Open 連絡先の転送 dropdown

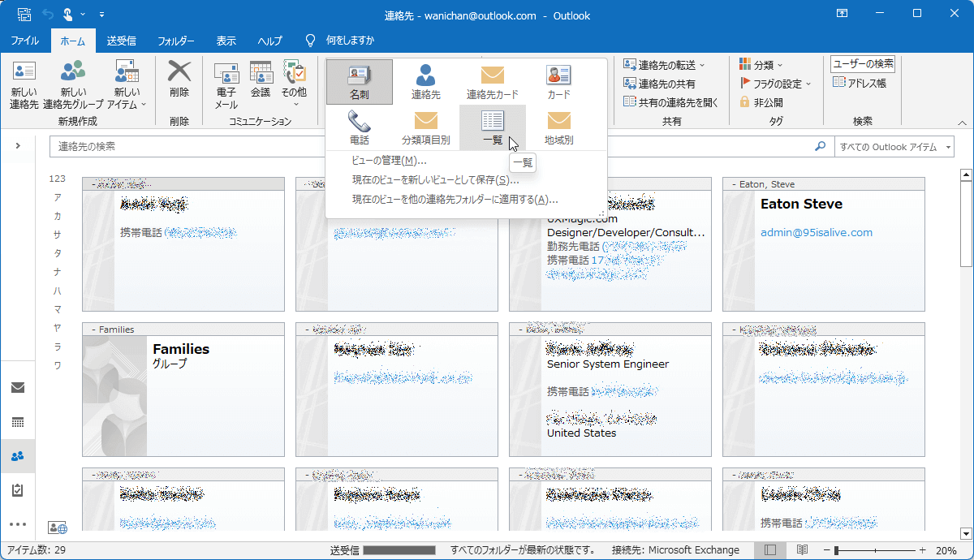[665, 65]
